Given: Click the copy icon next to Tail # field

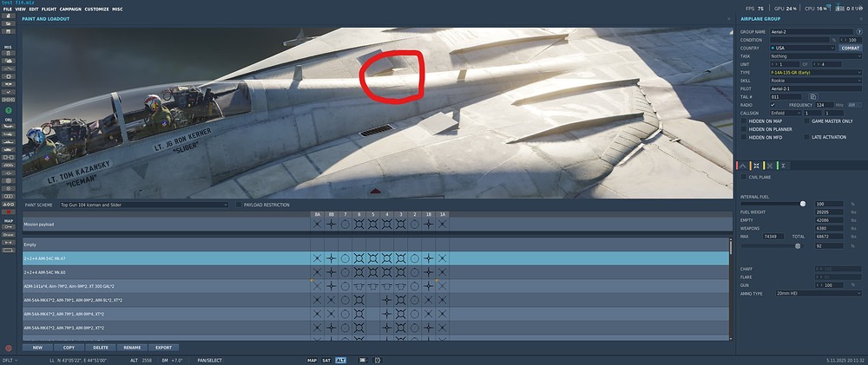Looking at the screenshot, I should 813,96.
